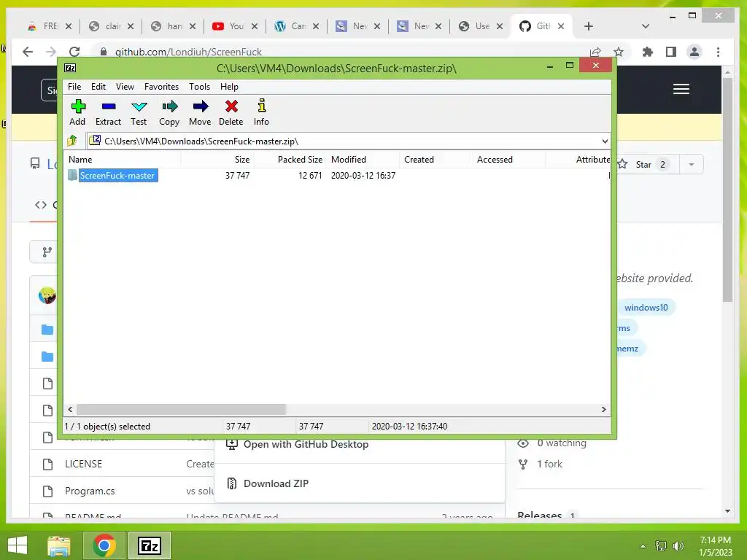Star the repository on GitHub

[x=643, y=164]
